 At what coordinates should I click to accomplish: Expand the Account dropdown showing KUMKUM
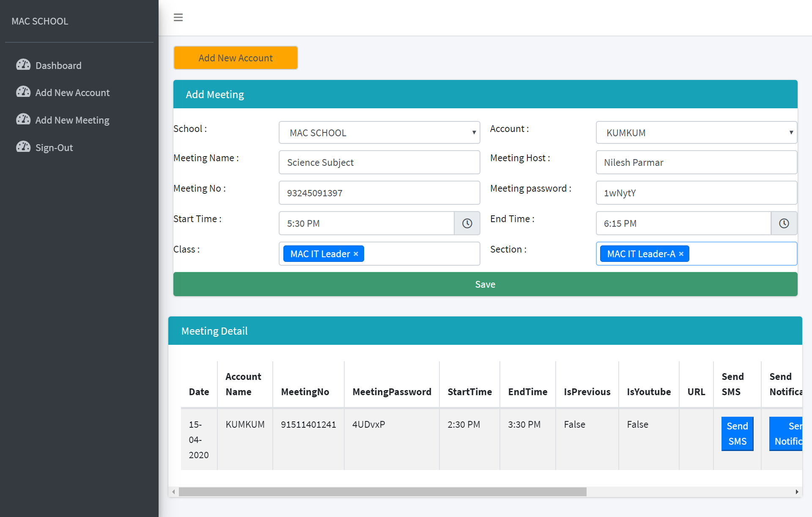pos(696,133)
